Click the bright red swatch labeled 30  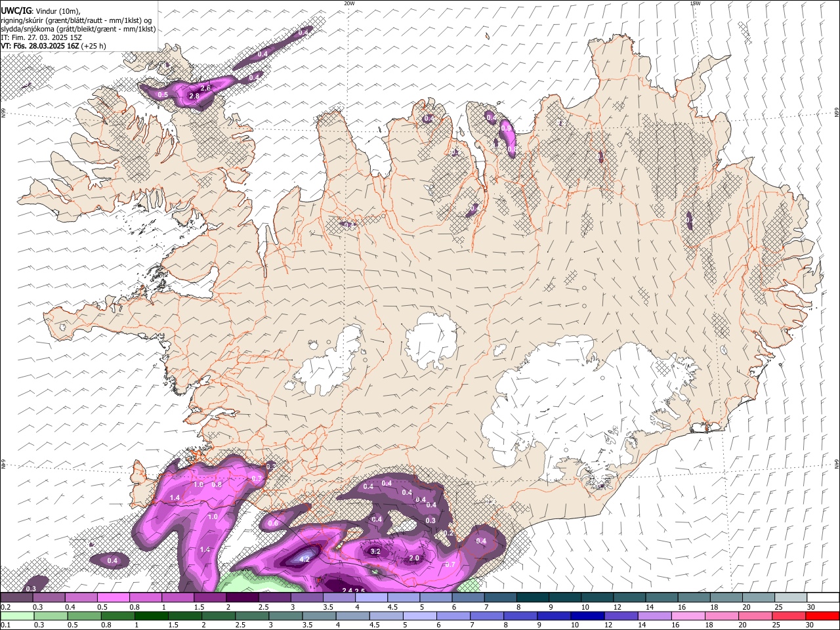(x=822, y=616)
